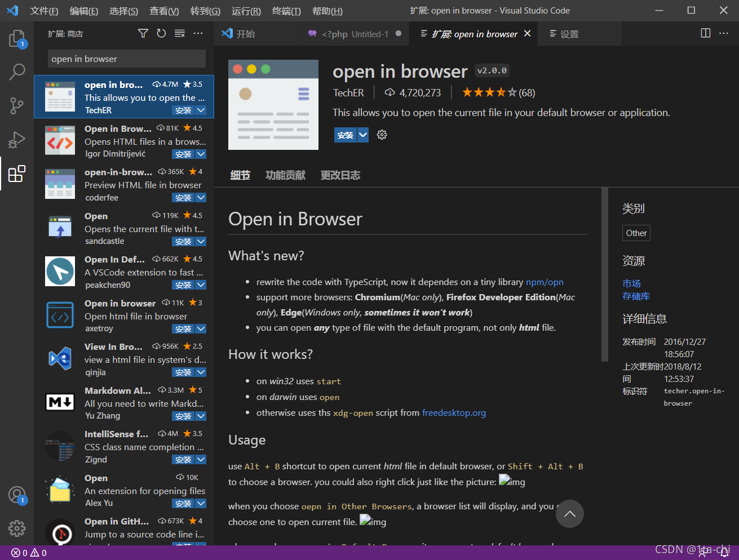The height and width of the screenshot is (560, 739).
Task: Open the 查看(V) menu
Action: pyautogui.click(x=164, y=11)
